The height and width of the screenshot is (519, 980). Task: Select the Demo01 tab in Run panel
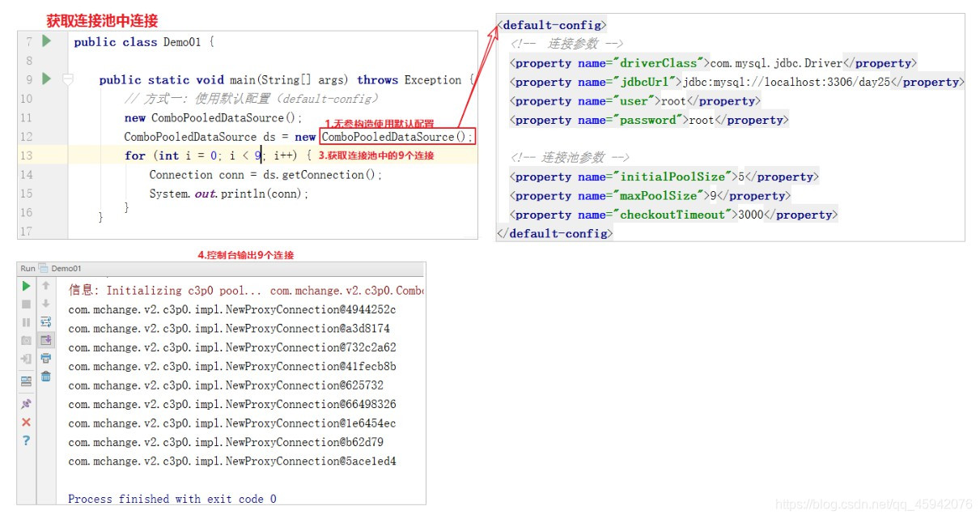click(61, 268)
